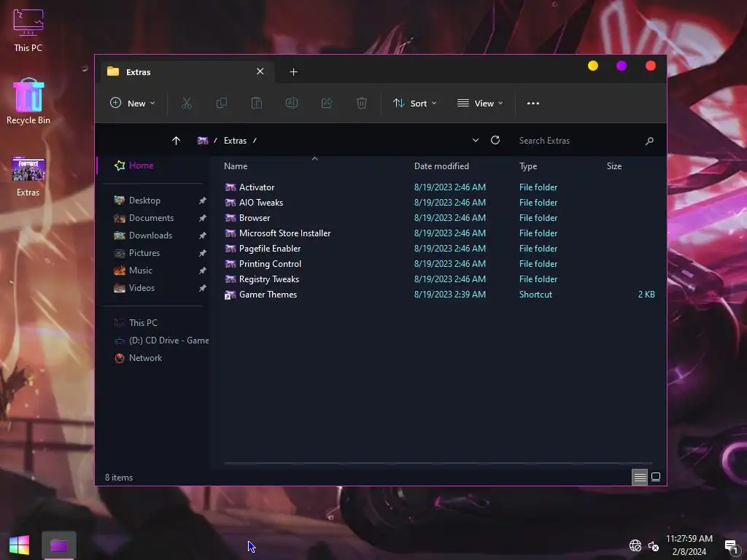747x560 pixels.
Task: Open Videos in sidebar
Action: (142, 288)
